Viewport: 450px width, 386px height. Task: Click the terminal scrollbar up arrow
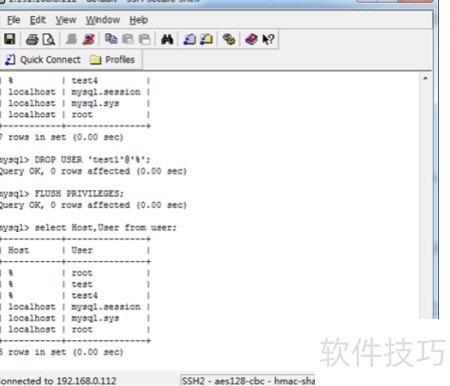click(x=425, y=78)
